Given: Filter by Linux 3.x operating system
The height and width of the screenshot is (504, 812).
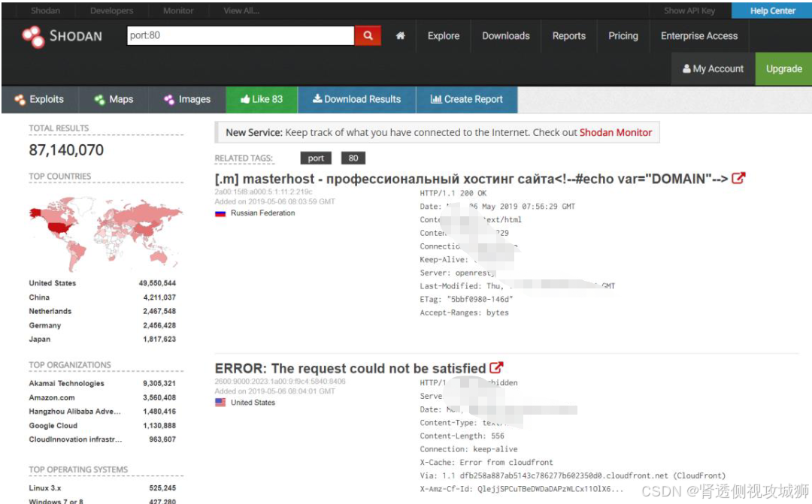Looking at the screenshot, I should point(45,488).
